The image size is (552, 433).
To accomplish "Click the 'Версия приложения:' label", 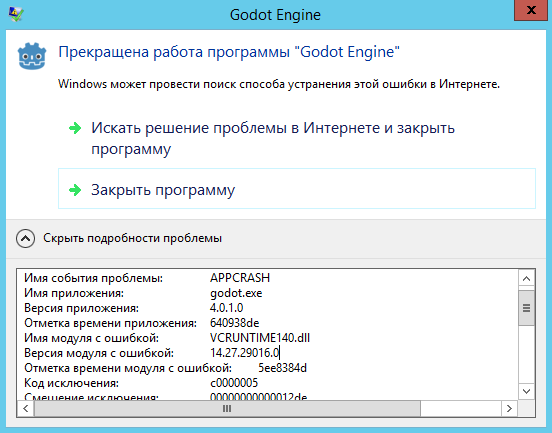I will click(81, 308).
